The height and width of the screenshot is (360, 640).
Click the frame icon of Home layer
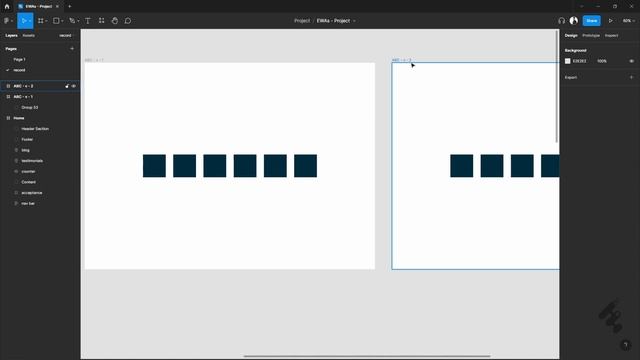pos(8,118)
